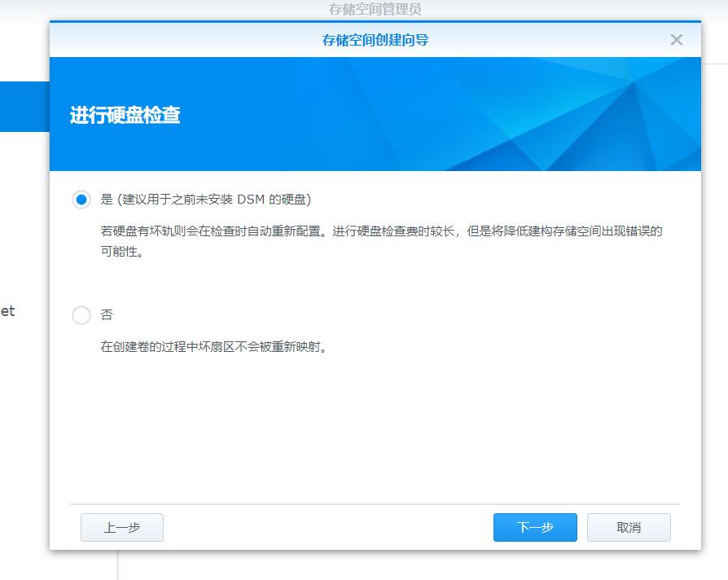Click the Next button labeled 下一步
Image resolution: width=728 pixels, height=580 pixels.
(535, 527)
